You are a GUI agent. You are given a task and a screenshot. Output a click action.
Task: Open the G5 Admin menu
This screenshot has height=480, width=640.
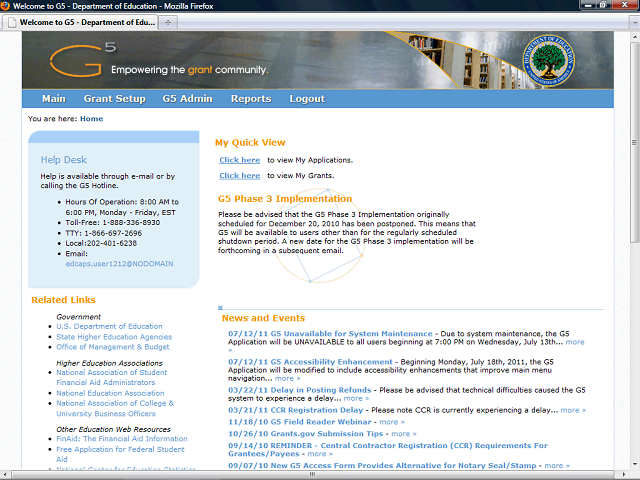coord(187,99)
